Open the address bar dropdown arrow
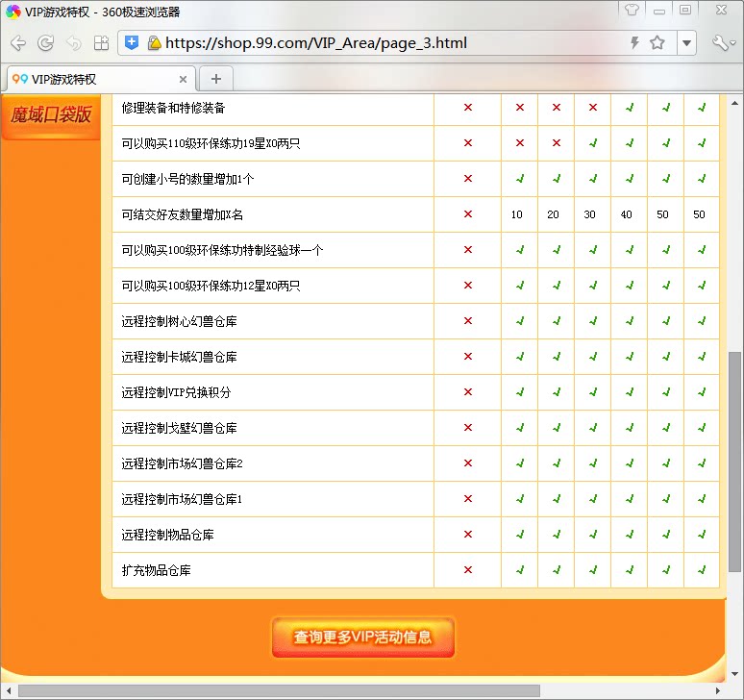Screen dimensions: 744x700 coord(686,43)
